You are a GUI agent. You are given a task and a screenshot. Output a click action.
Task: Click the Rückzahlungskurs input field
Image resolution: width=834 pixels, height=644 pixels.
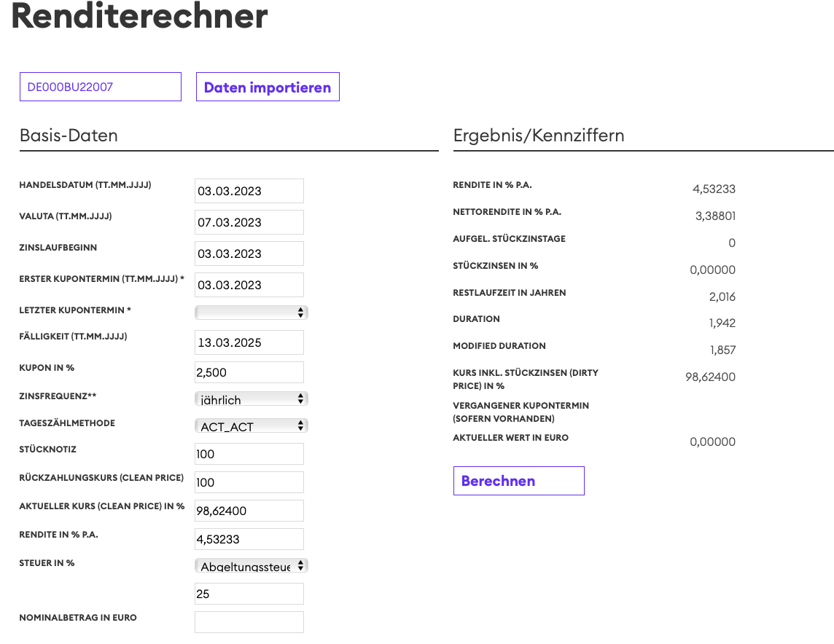pyautogui.click(x=249, y=482)
